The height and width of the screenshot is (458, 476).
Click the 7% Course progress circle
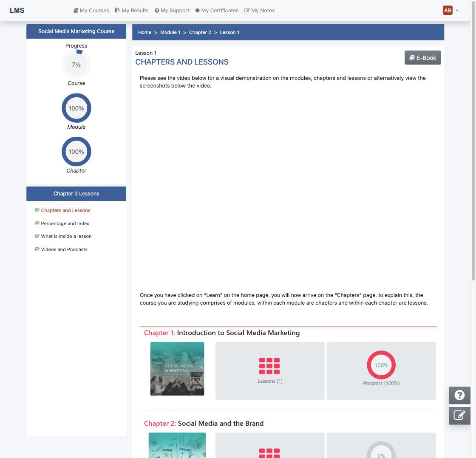pyautogui.click(x=76, y=64)
